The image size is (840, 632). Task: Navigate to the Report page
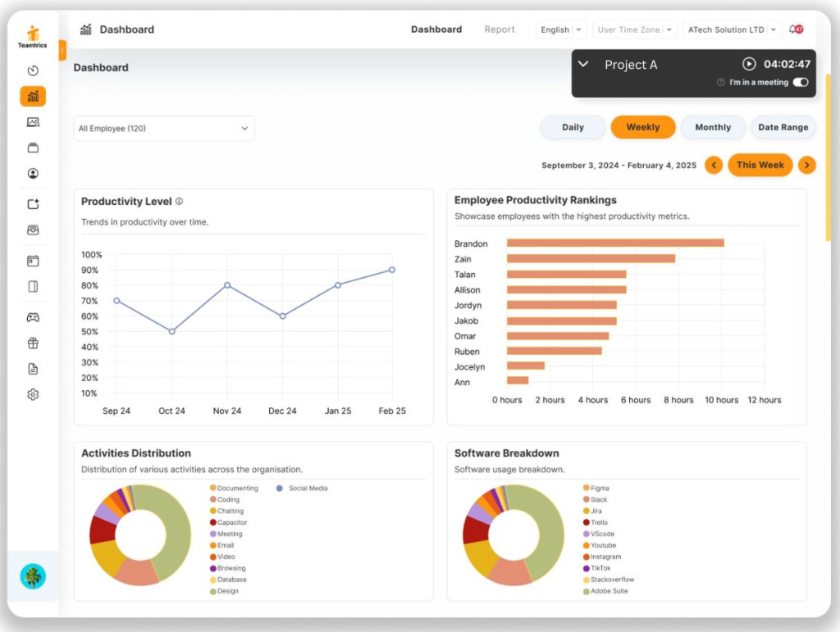click(x=500, y=29)
